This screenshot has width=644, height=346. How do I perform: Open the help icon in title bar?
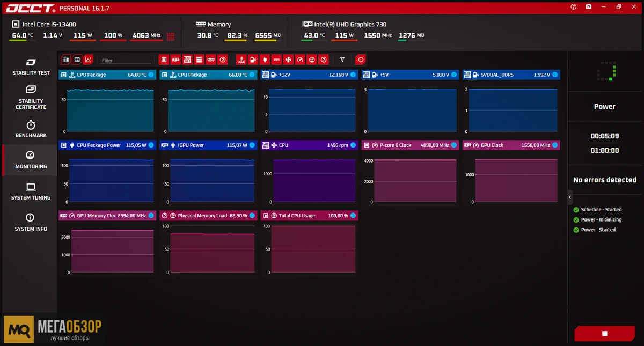[574, 7]
